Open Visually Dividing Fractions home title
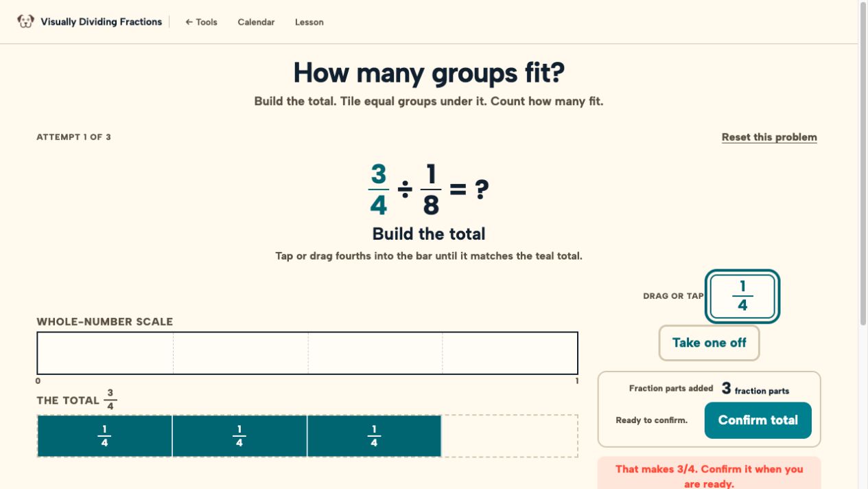The image size is (868, 489). click(101, 22)
